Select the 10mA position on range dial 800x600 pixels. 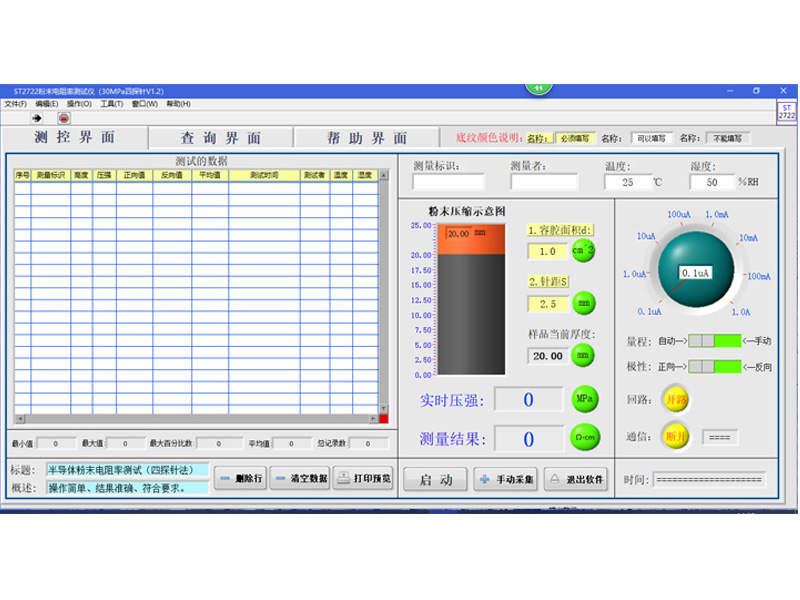point(748,238)
